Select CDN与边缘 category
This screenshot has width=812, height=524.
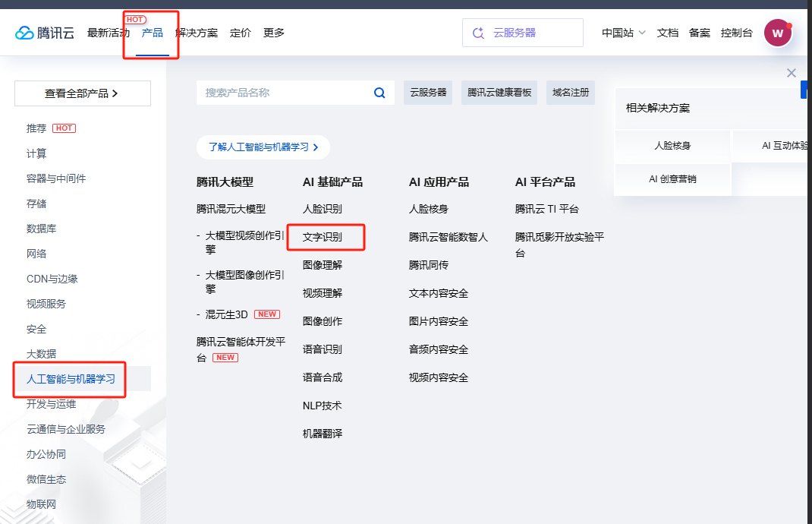(x=52, y=279)
